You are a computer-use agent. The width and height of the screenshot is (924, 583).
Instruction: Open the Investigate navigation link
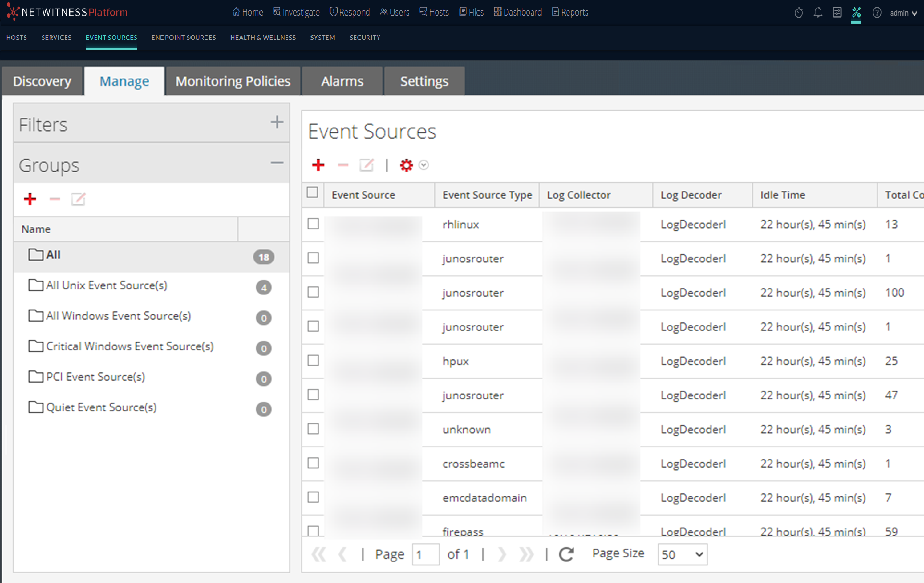(x=296, y=12)
